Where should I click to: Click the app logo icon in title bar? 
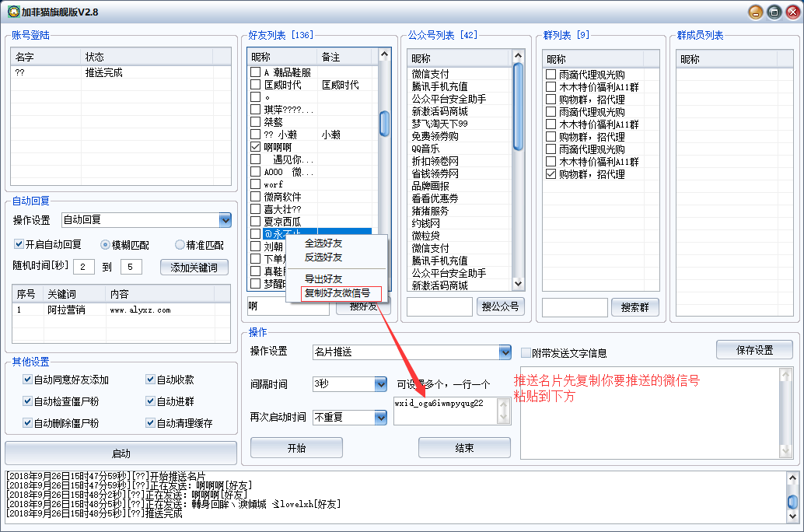pos(13,12)
